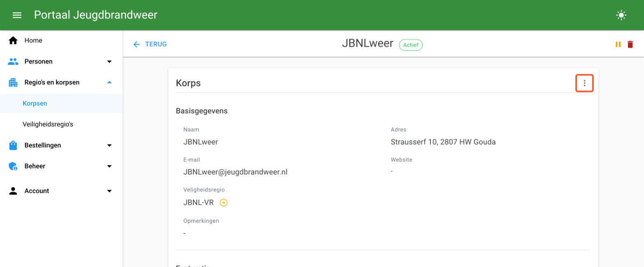Viewport: 644px width, 267px height.
Task: Click the Account person icon
Action: point(13,191)
